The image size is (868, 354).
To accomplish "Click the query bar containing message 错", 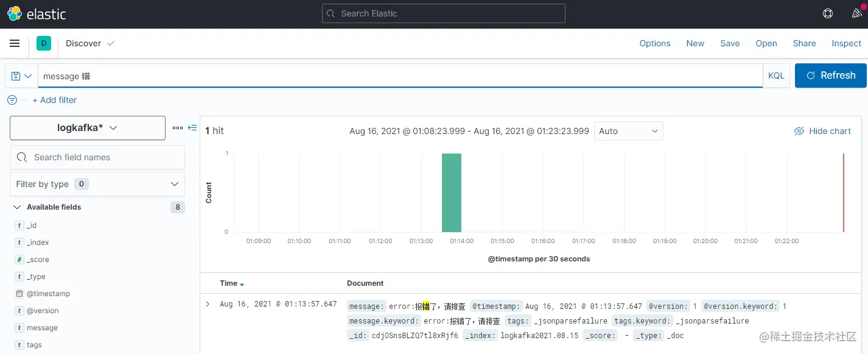I will click(x=400, y=76).
